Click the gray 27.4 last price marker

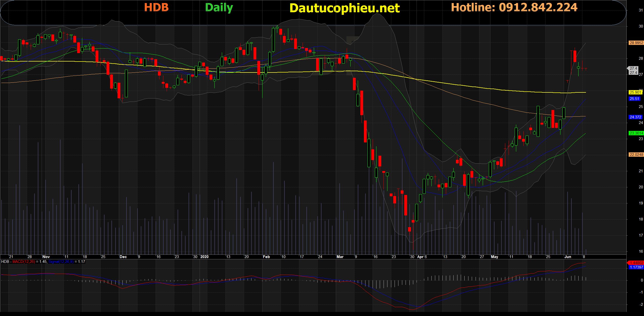[x=633, y=68]
